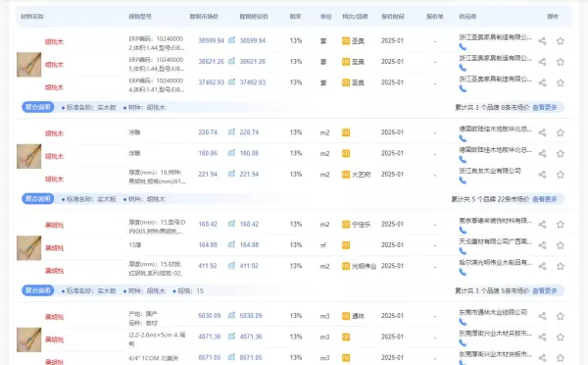This screenshot has width=588, height=365.
Task: Click 聚合说明 badge in the 22条市场价 bar
Action: tap(38, 198)
